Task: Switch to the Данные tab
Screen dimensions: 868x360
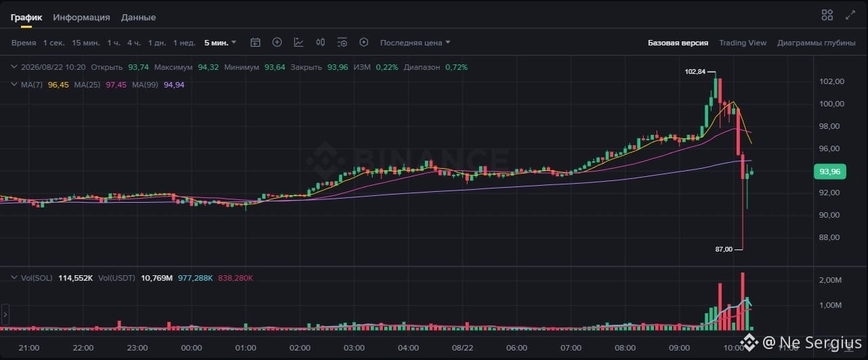Action: pyautogui.click(x=138, y=18)
